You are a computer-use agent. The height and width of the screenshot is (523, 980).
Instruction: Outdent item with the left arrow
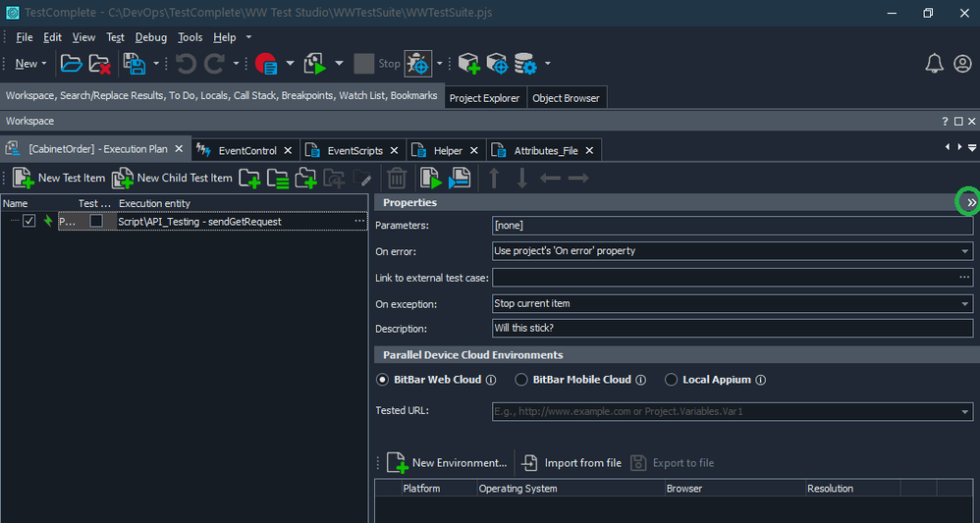550,179
